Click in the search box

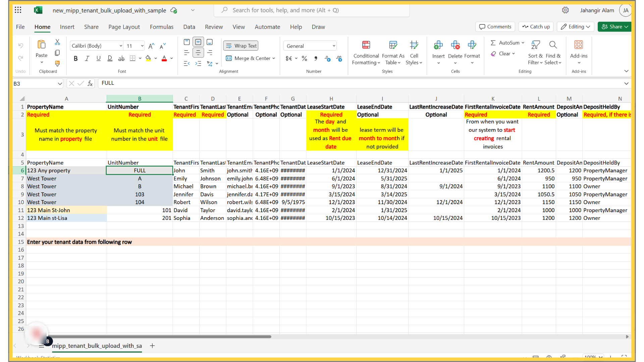312,10
